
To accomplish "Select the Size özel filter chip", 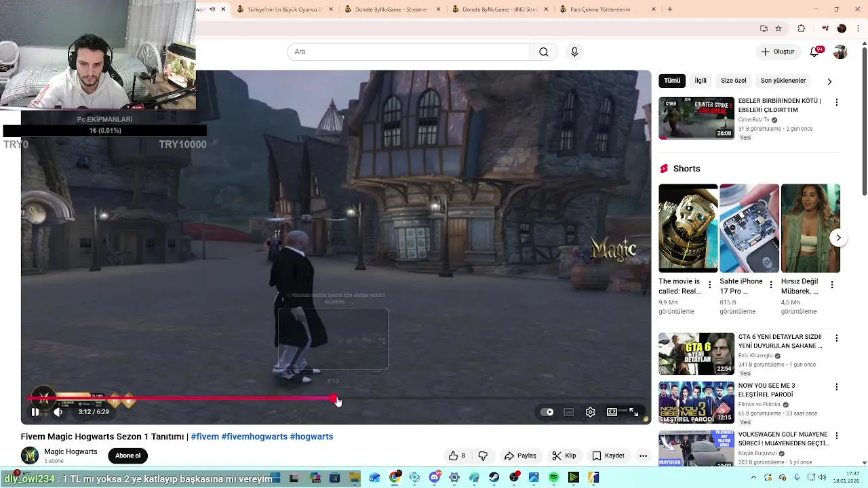I will pos(733,81).
